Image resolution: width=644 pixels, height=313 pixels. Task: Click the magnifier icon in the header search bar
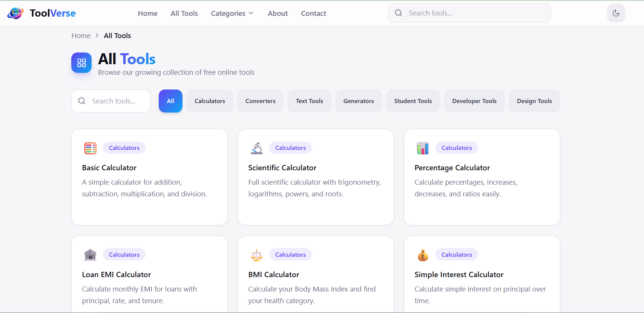(x=399, y=12)
